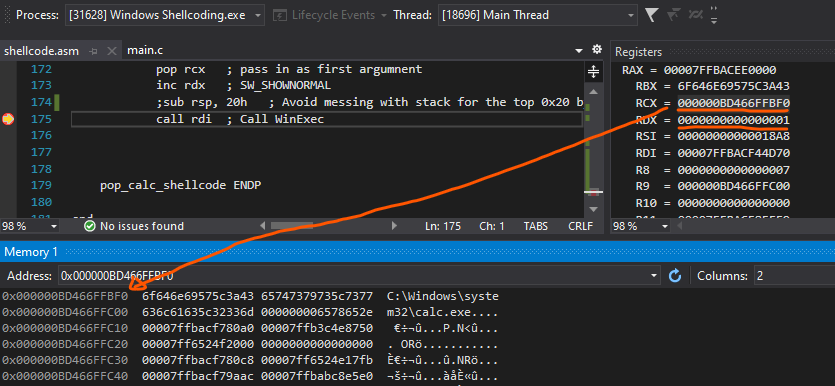Click line number 176 in gutter
Screen dimensions: 835x386
41,136
